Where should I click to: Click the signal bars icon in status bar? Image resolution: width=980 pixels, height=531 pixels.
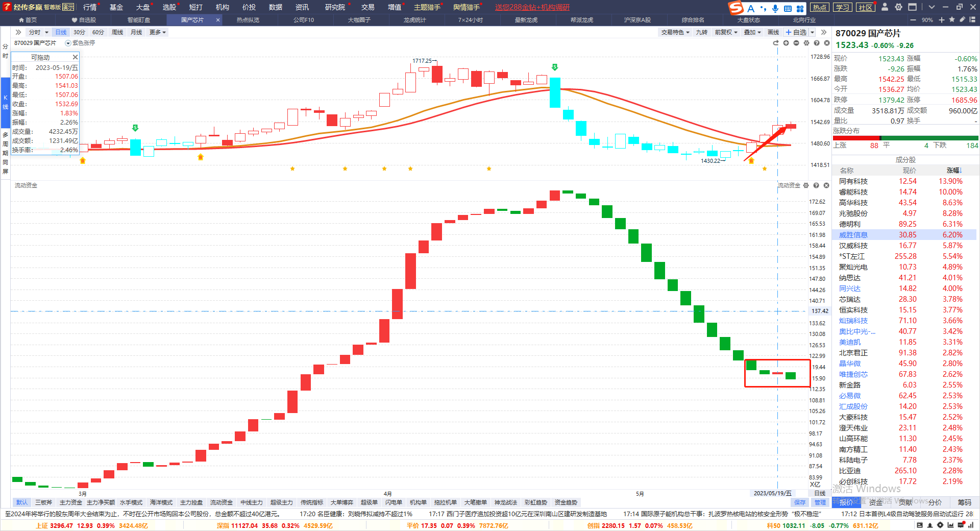971,525
